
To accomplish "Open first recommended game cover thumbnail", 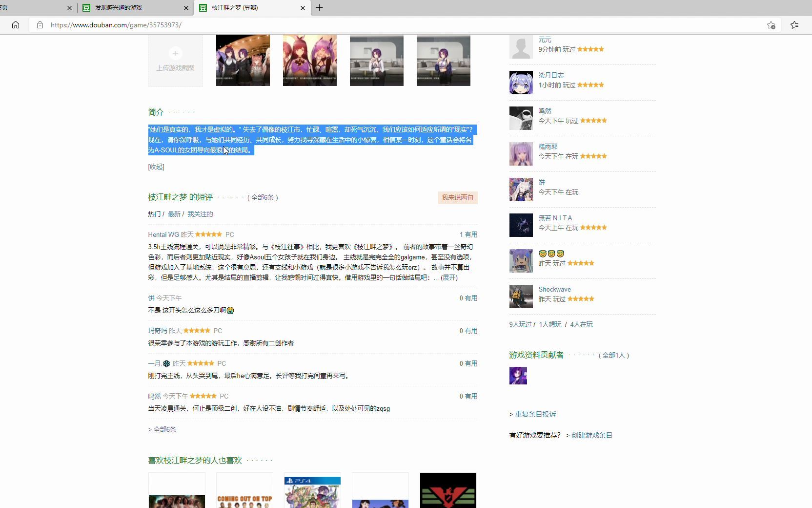I will coord(177,490).
